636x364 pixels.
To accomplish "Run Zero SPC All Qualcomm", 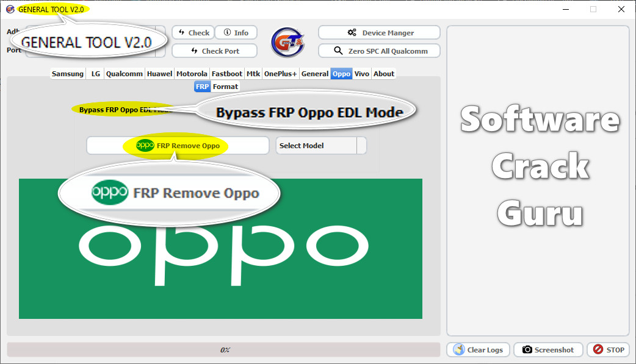I will (379, 51).
